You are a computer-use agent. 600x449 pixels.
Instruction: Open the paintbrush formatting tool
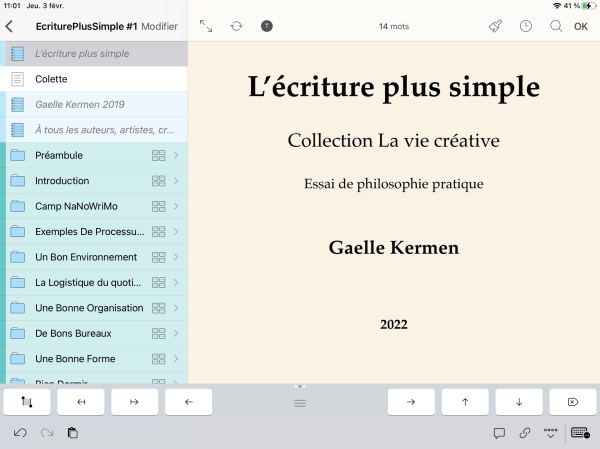495,26
